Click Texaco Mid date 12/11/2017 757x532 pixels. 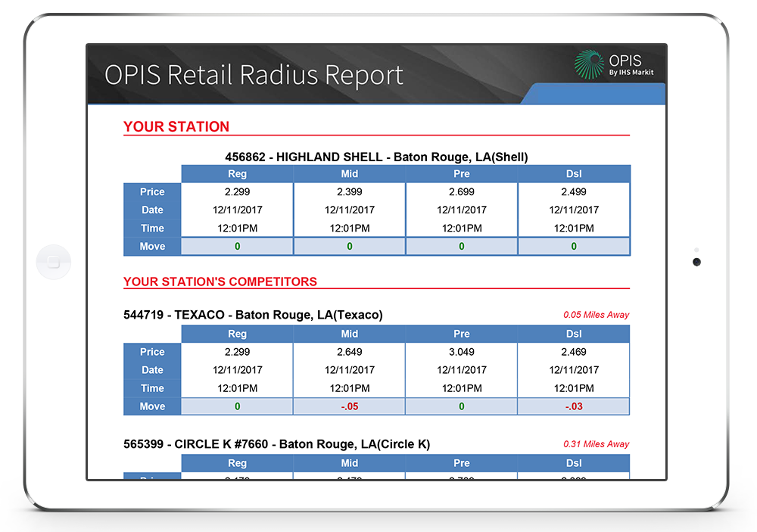click(350, 370)
